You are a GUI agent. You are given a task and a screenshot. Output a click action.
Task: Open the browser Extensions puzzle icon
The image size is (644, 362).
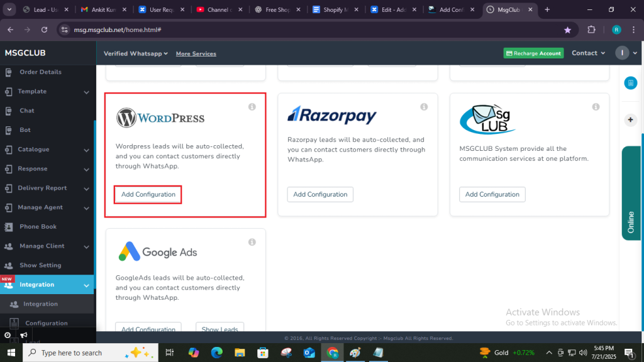coord(591,30)
